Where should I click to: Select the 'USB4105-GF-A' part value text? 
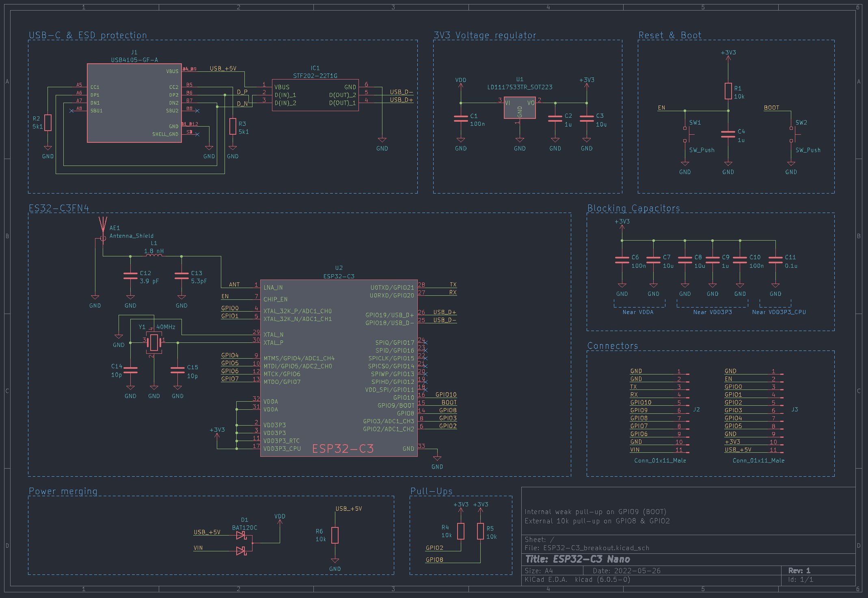(134, 60)
